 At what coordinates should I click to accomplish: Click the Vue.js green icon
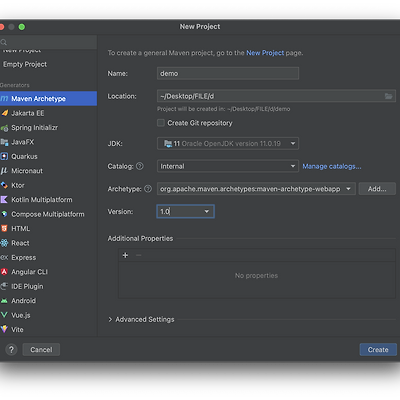tap(4, 315)
